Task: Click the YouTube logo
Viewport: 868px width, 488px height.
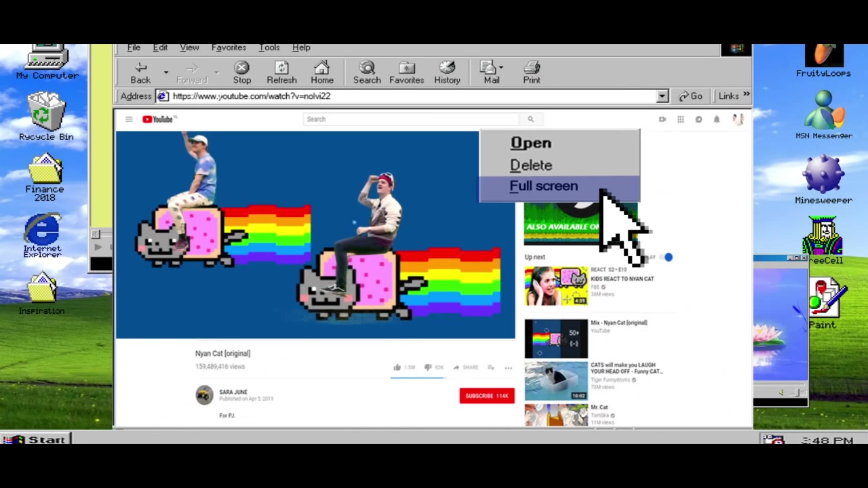Action: pos(159,119)
